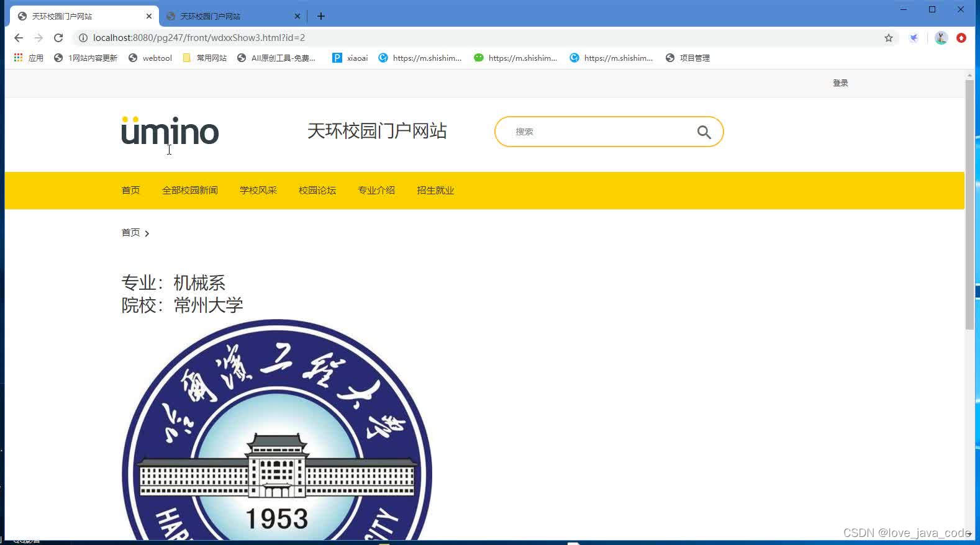This screenshot has height=545, width=980.
Task: Click the 院校：常州大学 text
Action: 182,305
